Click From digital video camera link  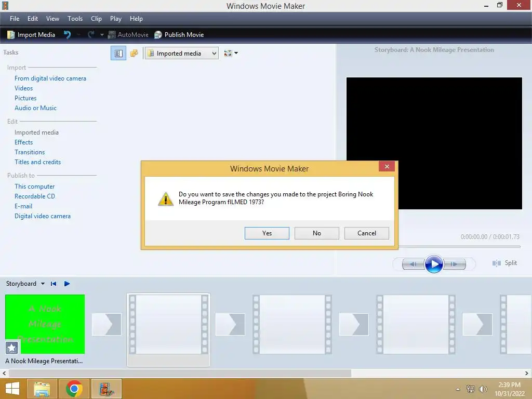pos(50,78)
